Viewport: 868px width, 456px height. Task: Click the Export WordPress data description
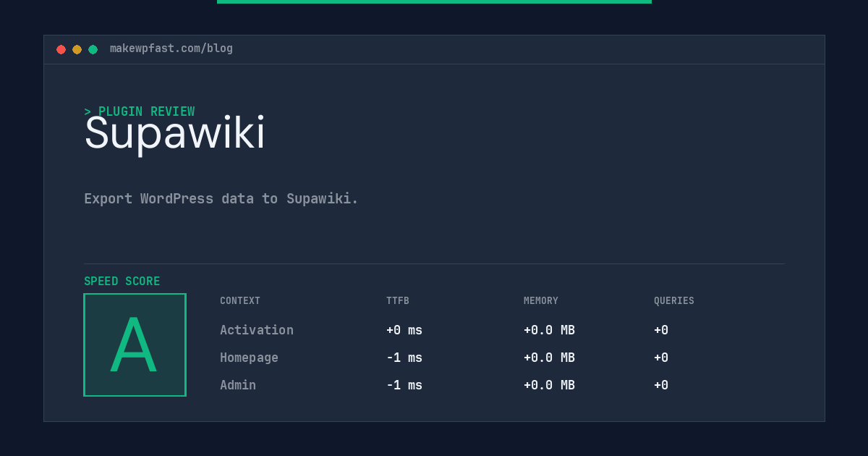pyautogui.click(x=221, y=198)
